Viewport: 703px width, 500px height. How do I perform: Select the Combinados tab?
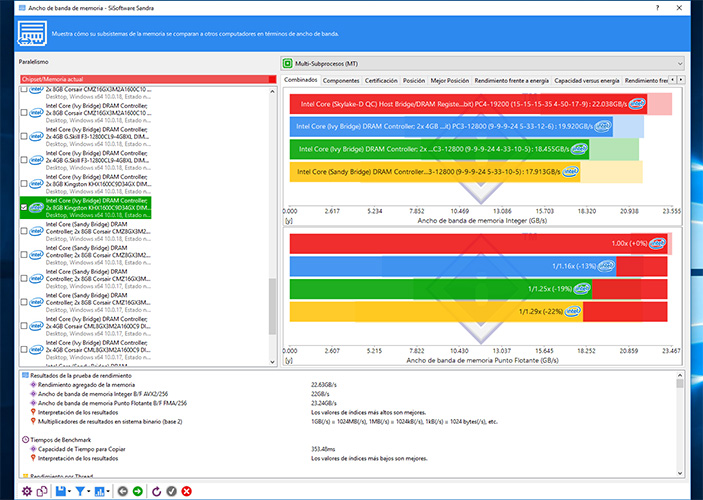(301, 80)
